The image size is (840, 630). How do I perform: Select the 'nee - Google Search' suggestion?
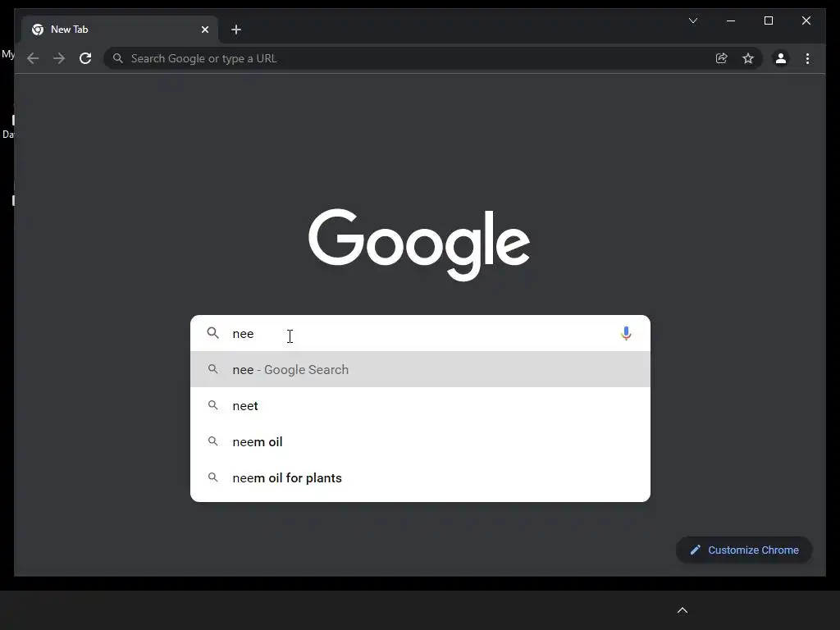click(x=421, y=369)
